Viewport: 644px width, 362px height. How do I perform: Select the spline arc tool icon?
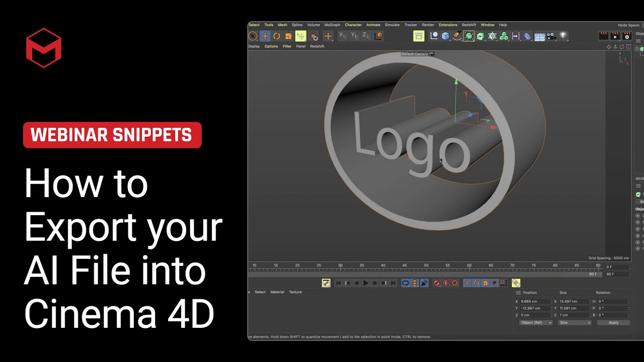click(x=434, y=36)
